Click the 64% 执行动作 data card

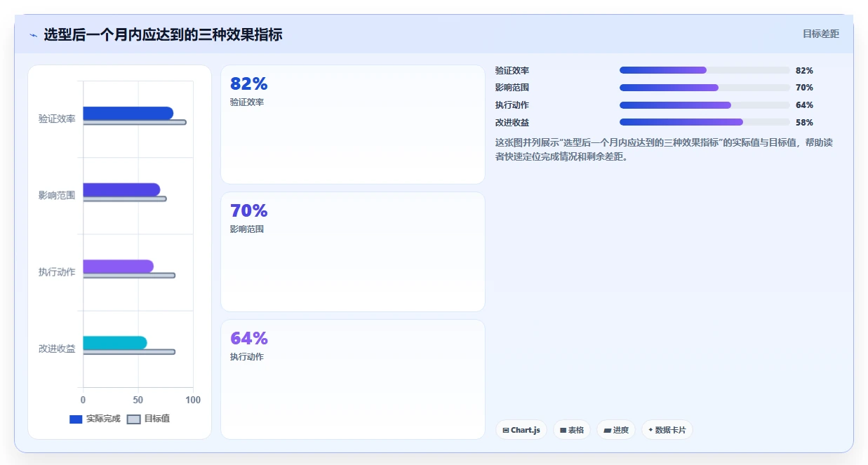click(353, 379)
